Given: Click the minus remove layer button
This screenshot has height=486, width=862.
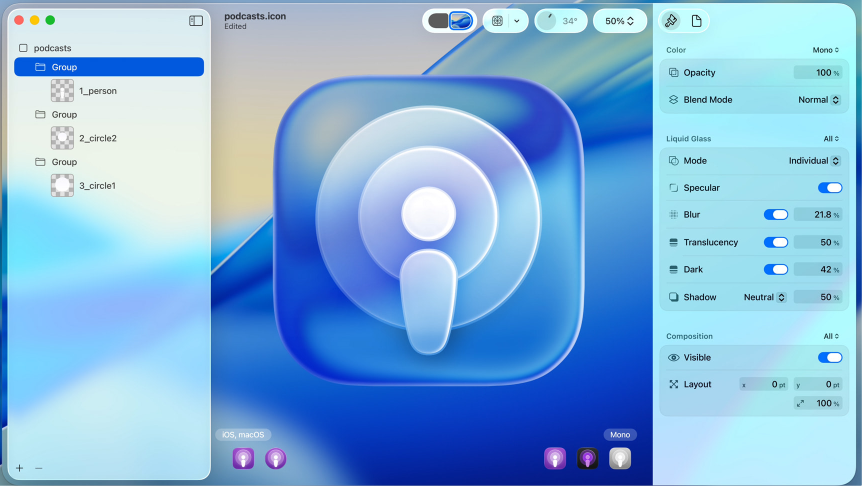Looking at the screenshot, I should tap(38, 468).
